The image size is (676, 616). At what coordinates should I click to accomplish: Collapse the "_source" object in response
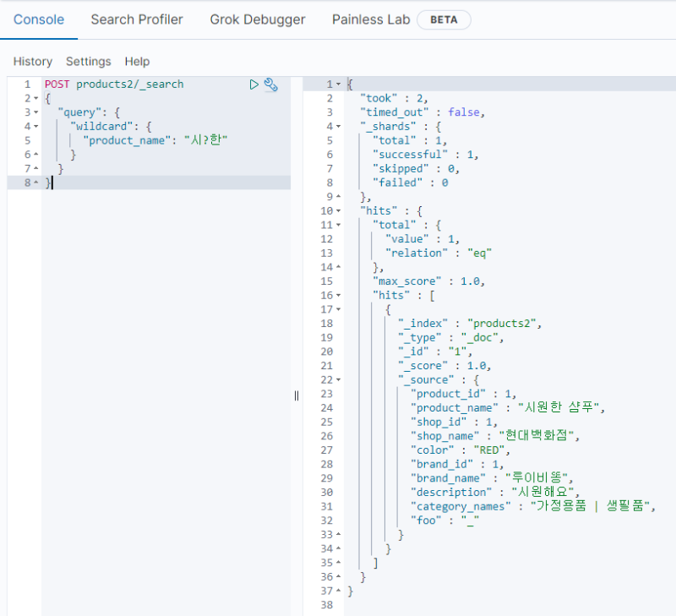(x=338, y=379)
